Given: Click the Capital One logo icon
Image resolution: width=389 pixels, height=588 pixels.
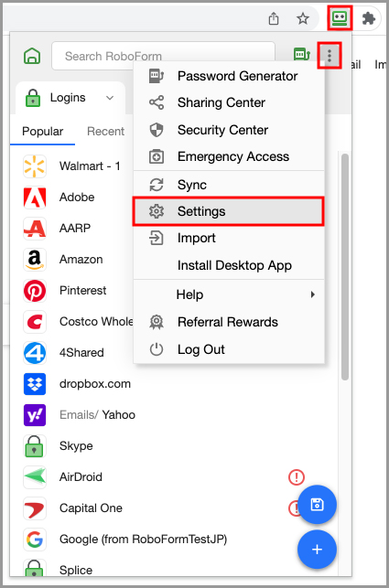Looking at the screenshot, I should tap(35, 508).
